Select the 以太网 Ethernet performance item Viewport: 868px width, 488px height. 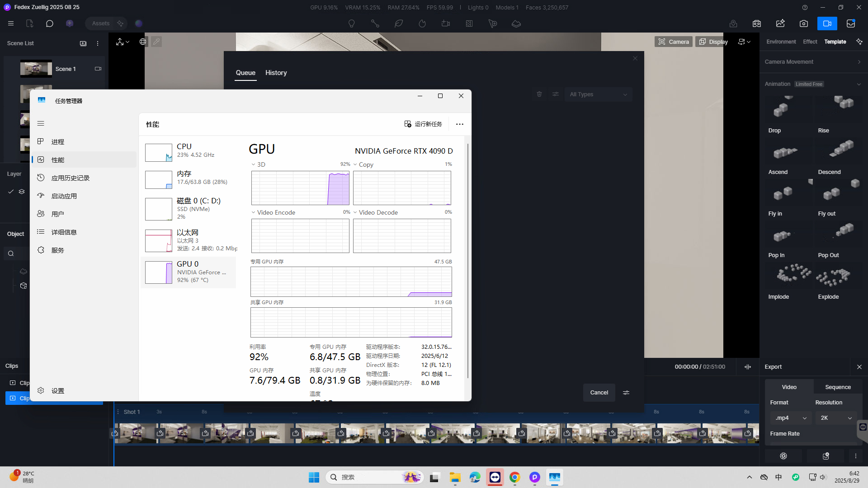click(189, 240)
